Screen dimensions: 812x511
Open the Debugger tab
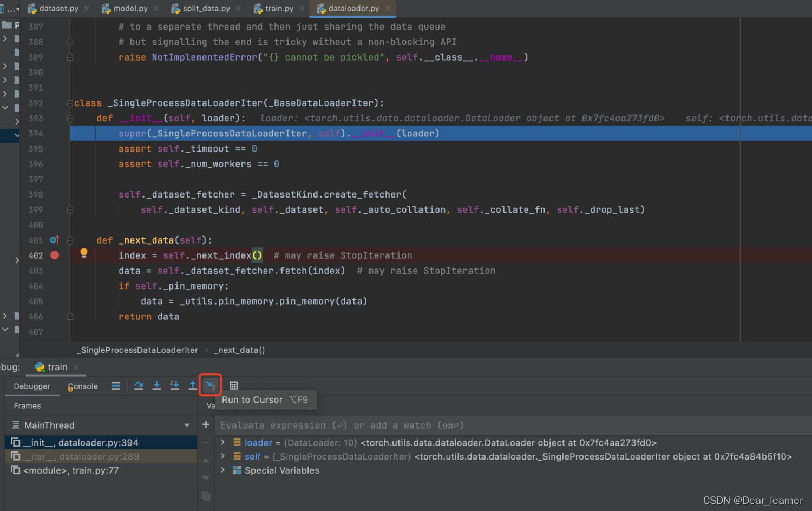[32, 386]
